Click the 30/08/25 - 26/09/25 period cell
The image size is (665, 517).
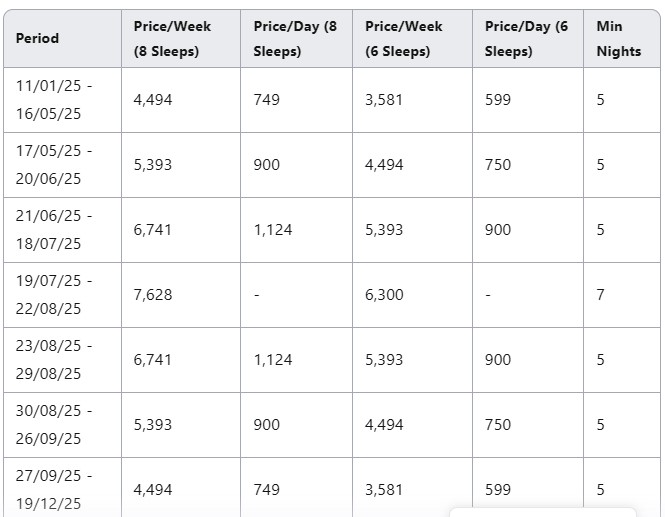pyautogui.click(x=62, y=425)
